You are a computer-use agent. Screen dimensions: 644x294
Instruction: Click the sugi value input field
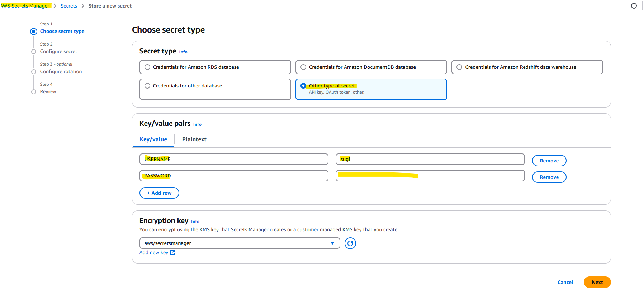430,159
